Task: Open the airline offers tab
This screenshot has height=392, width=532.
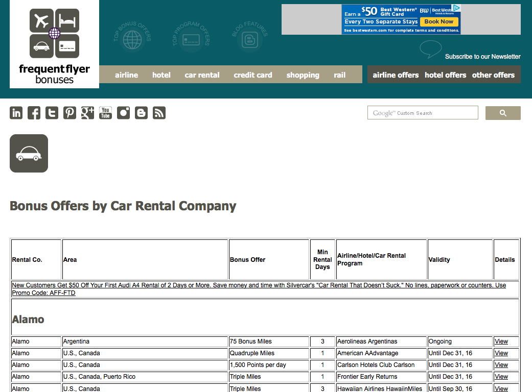Action: click(x=396, y=75)
